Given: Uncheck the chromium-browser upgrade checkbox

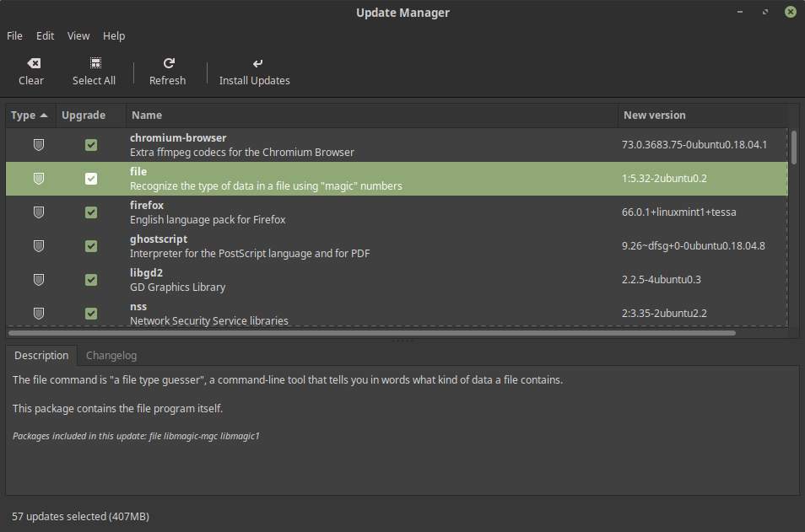Looking at the screenshot, I should (x=91, y=145).
